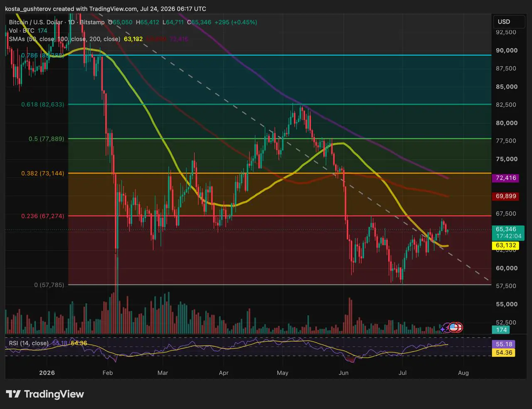Image resolution: width=532 pixels, height=409 pixels.
Task: Click the purple 55.18 RSI axis tag
Action: (504, 344)
